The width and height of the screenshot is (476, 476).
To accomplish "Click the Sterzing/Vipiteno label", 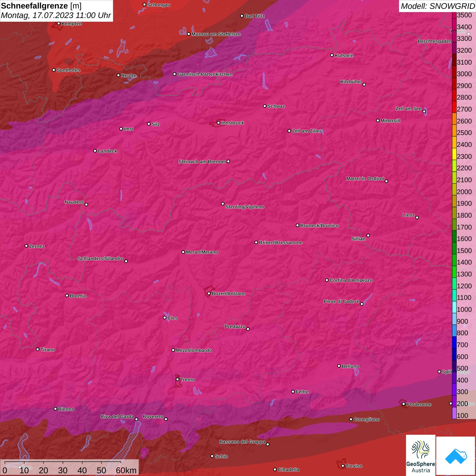I will [x=245, y=207].
